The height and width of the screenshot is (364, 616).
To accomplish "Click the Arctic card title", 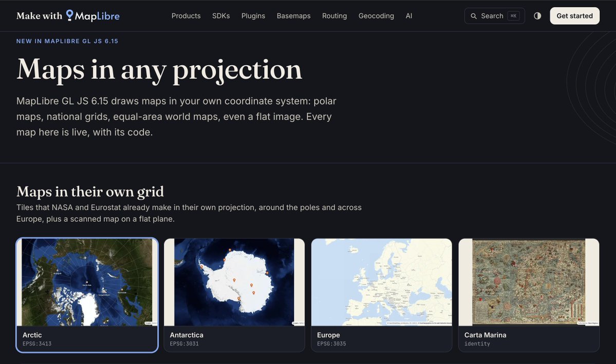I will (32, 335).
